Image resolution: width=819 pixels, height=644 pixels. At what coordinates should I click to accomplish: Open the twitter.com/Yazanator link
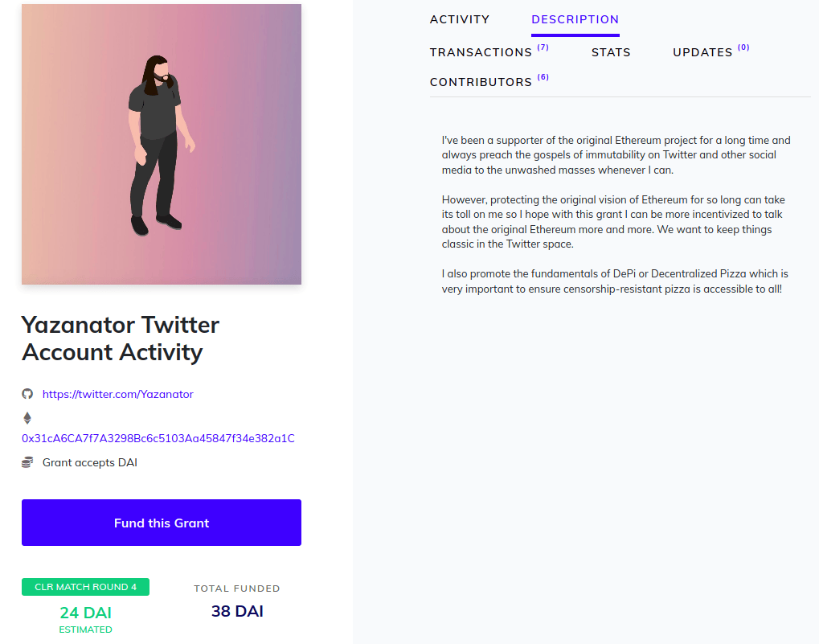[x=117, y=394]
